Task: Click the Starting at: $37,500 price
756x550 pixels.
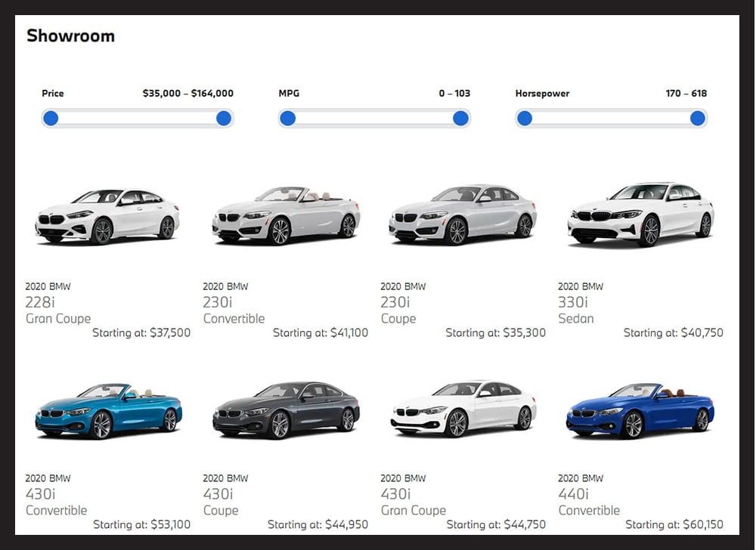Action: pos(141,332)
